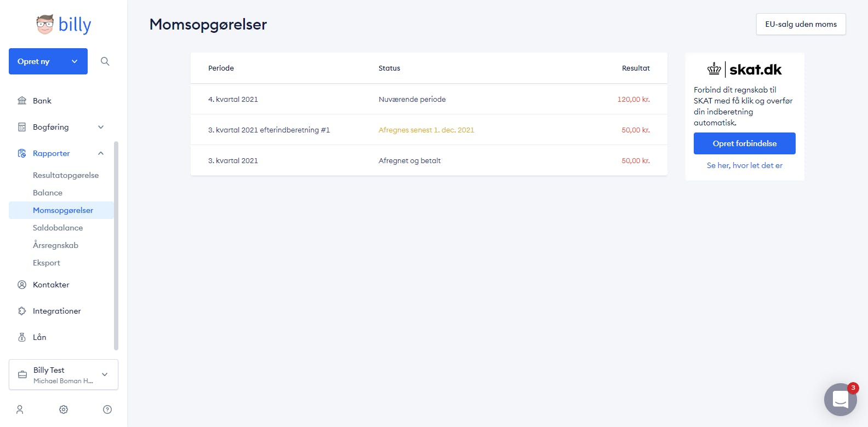The width and height of the screenshot is (868, 427).
Task: Click 'Nuværende periode' status
Action: click(x=412, y=99)
